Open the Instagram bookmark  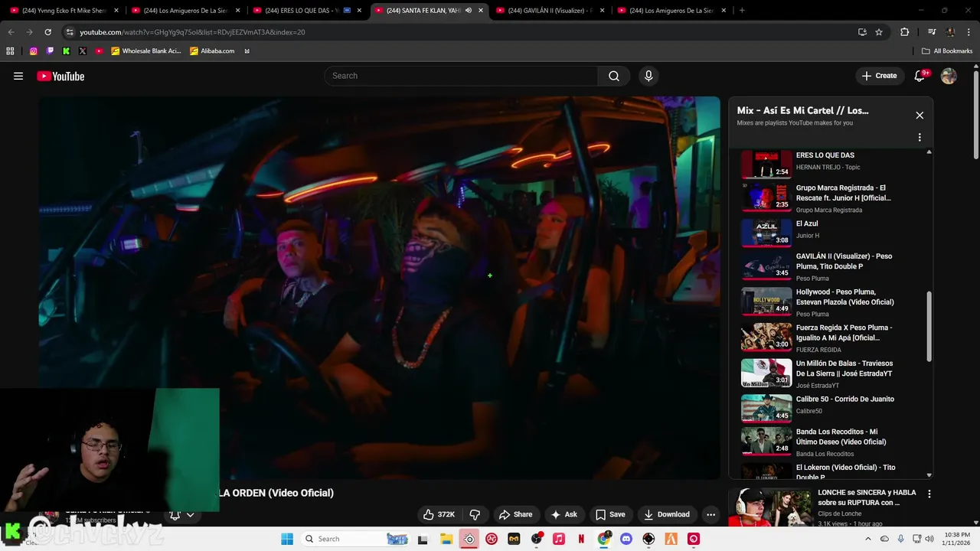point(33,51)
